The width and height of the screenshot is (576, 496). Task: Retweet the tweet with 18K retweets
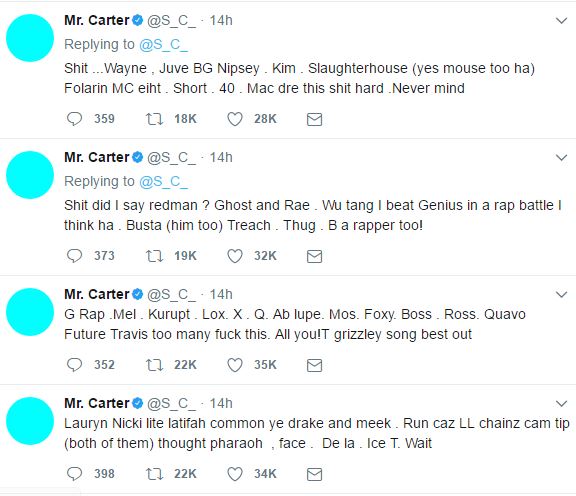pyautogui.click(x=154, y=119)
